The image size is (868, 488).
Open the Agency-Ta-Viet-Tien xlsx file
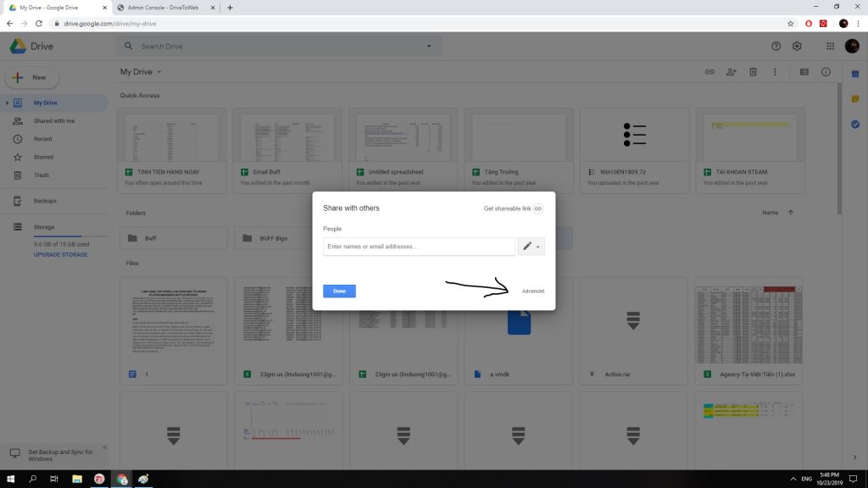(x=748, y=331)
